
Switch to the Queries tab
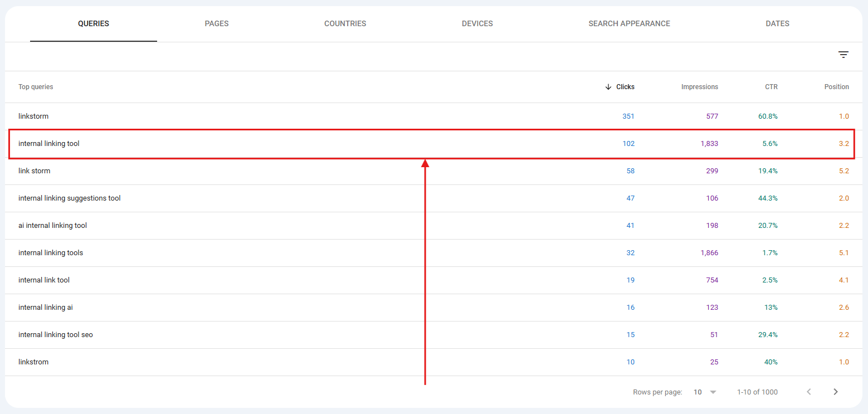(x=94, y=24)
